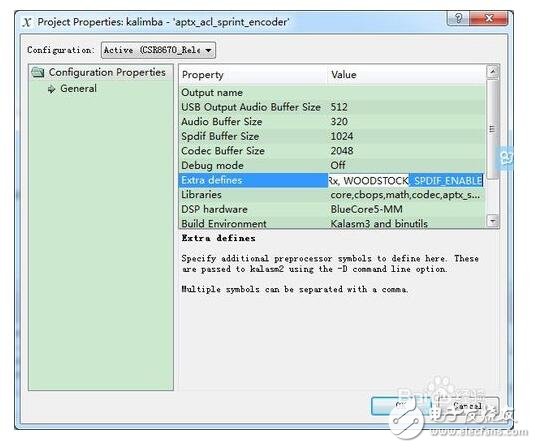Select the Libraries property row
Viewport: 536px width, 448px height.
tap(331, 195)
